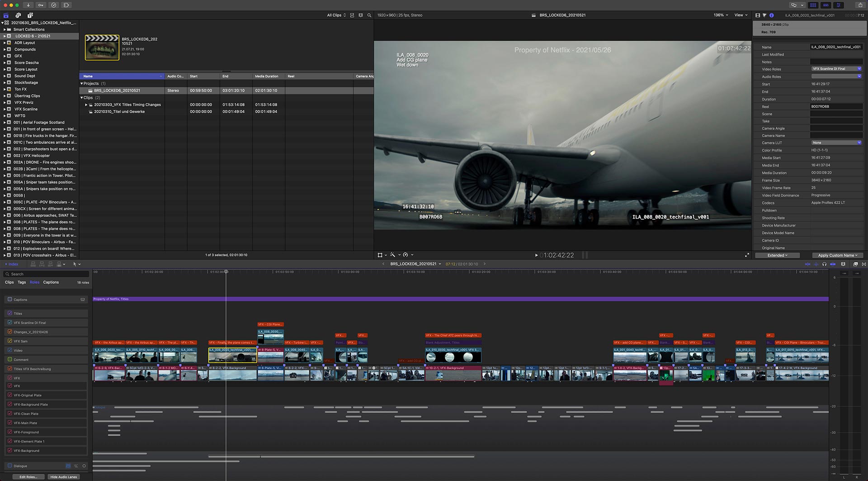The width and height of the screenshot is (868, 481).
Task: Open the 136% zoom level dropdown
Action: pyautogui.click(x=721, y=15)
